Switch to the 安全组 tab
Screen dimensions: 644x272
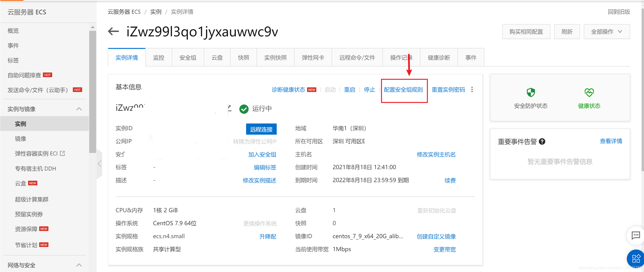coord(188,57)
